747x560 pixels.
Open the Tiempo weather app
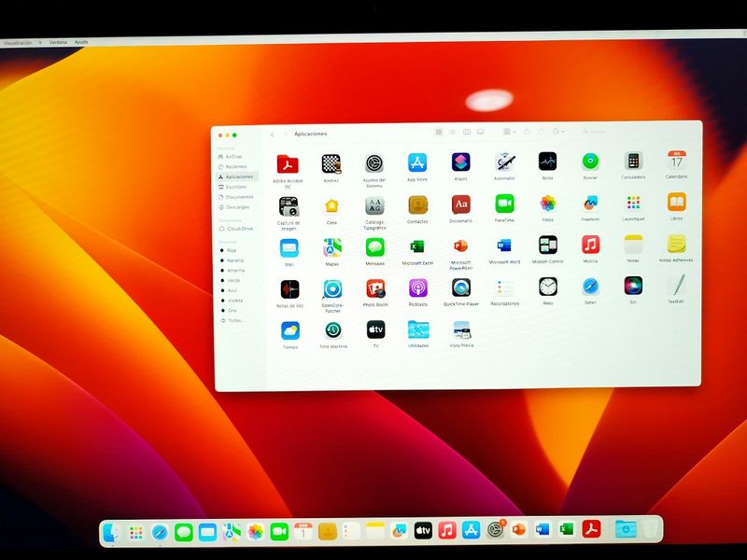tap(290, 330)
